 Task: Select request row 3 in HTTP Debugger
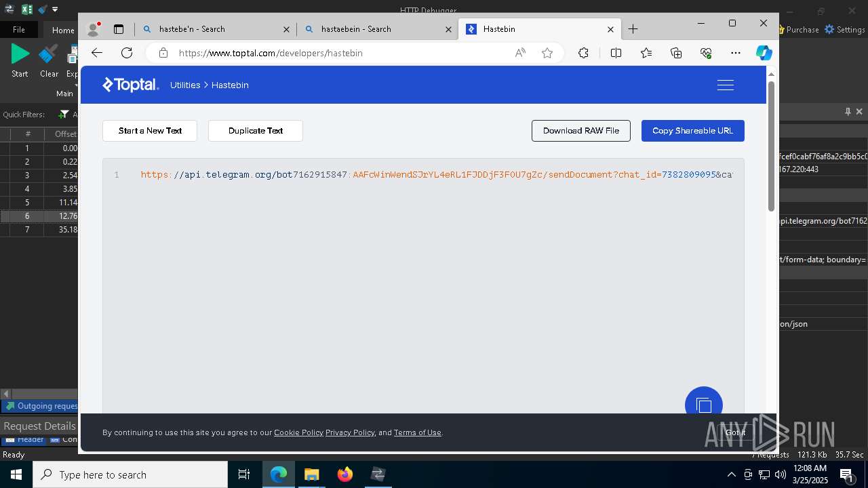pyautogui.click(x=39, y=176)
